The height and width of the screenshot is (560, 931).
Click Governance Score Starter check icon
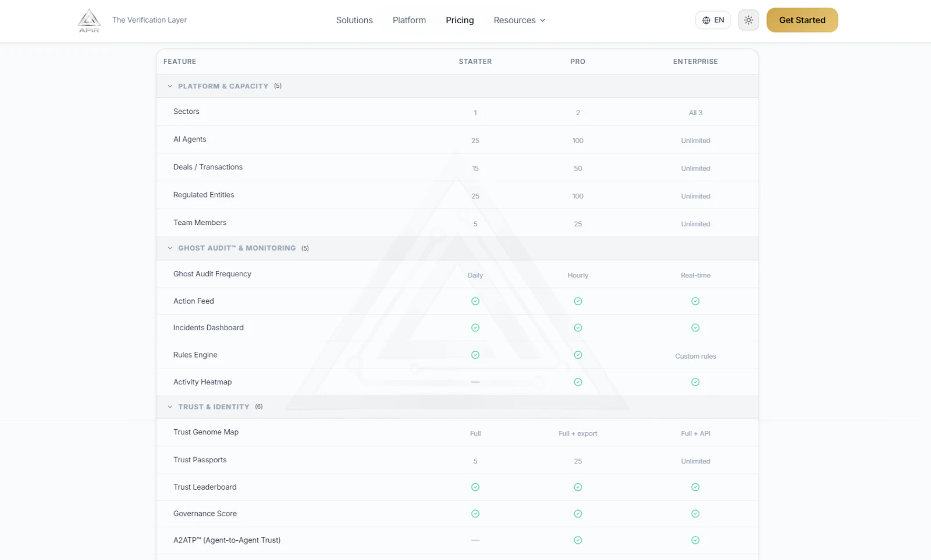[x=475, y=514]
